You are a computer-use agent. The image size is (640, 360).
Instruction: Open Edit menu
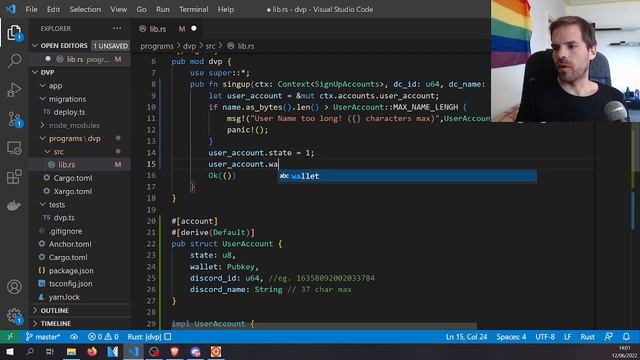coord(53,9)
